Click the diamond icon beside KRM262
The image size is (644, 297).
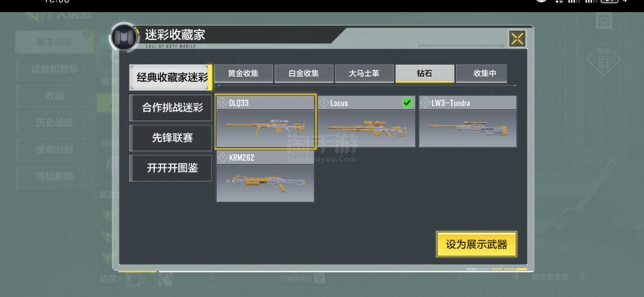pyautogui.click(x=223, y=158)
